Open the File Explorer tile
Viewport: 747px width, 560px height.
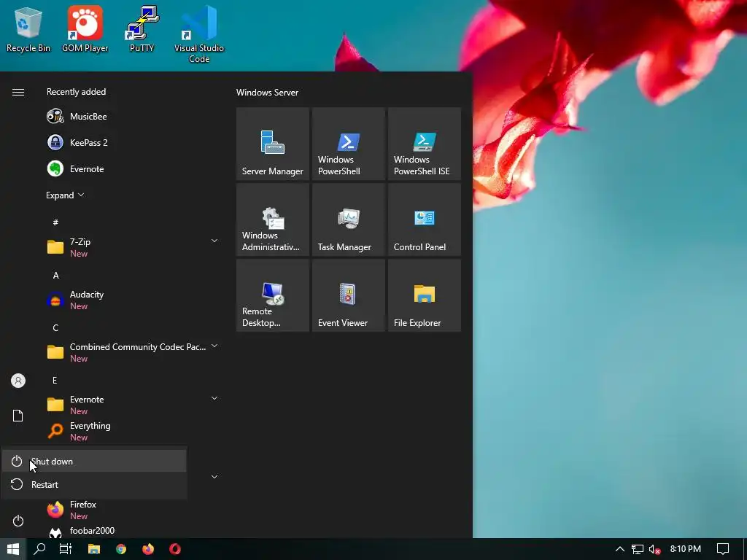[x=425, y=295]
